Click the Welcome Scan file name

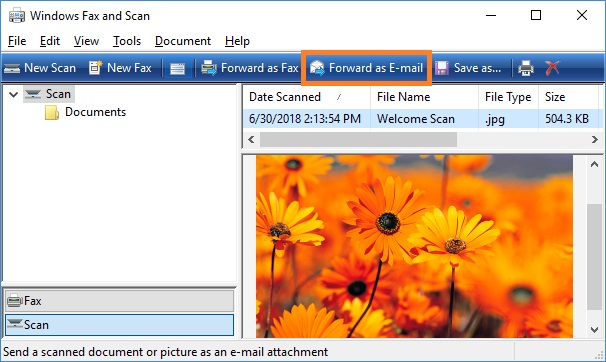coord(416,119)
